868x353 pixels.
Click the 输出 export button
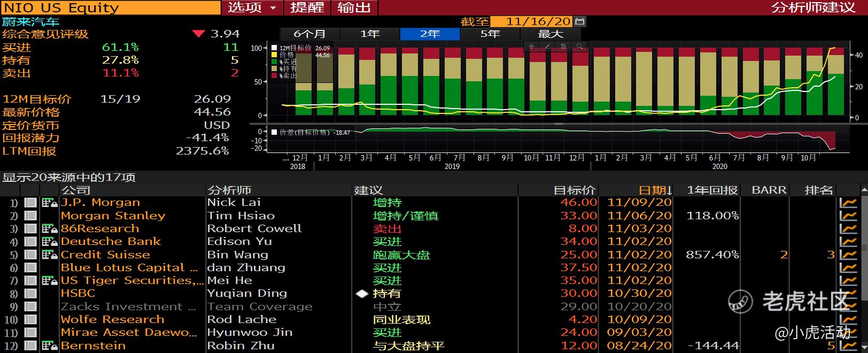click(x=354, y=7)
